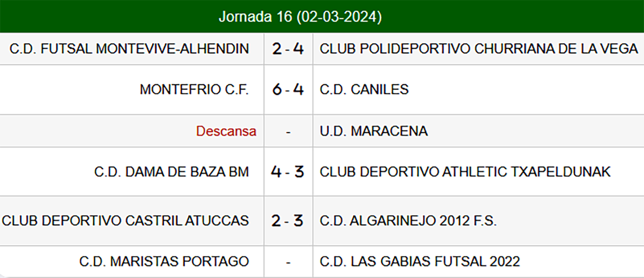Click the 6 - 4 match result
Screen dimensions: 644x278
[x=288, y=90]
